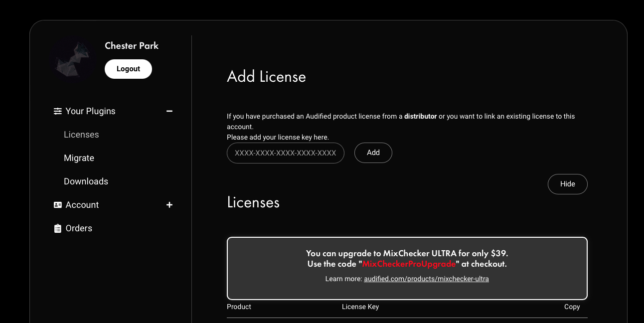
Task: Go to Orders in sidebar
Action: pyautogui.click(x=79, y=228)
